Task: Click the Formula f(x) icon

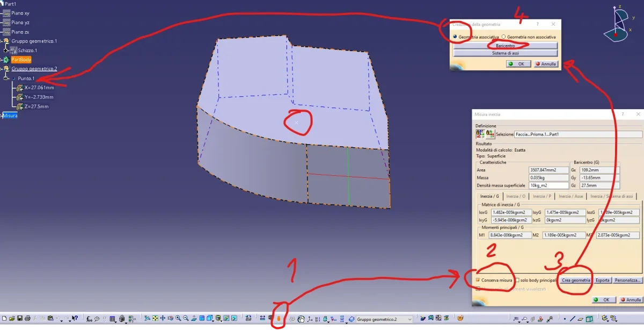Action: click(x=90, y=319)
